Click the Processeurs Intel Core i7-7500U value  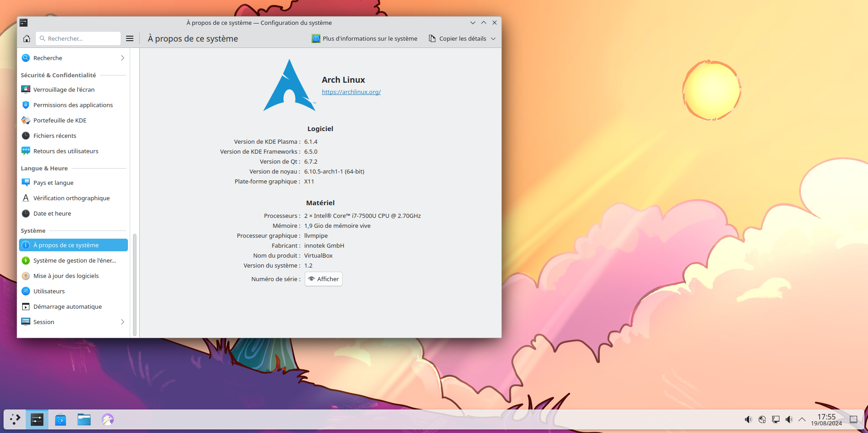click(x=363, y=216)
